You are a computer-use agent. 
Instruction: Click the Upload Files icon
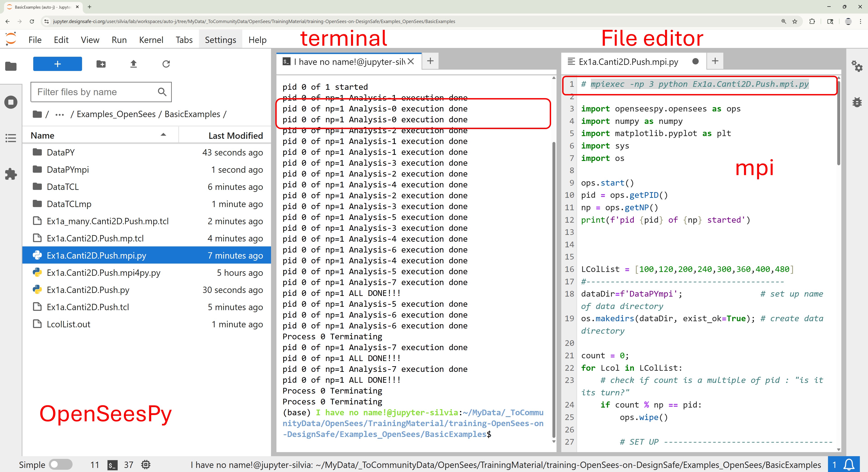coord(133,64)
